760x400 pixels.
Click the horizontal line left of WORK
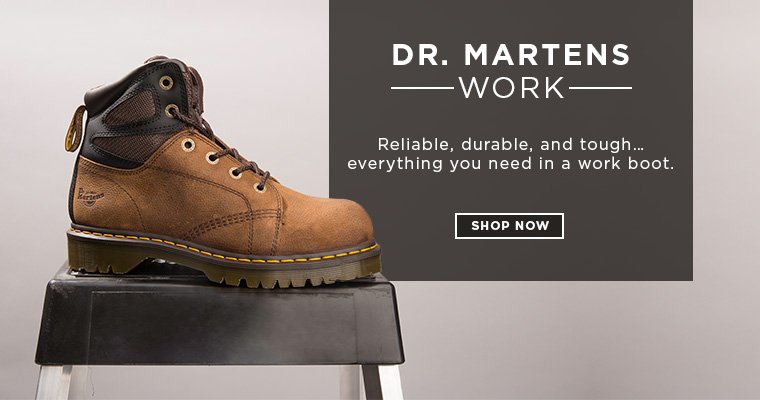[422, 88]
